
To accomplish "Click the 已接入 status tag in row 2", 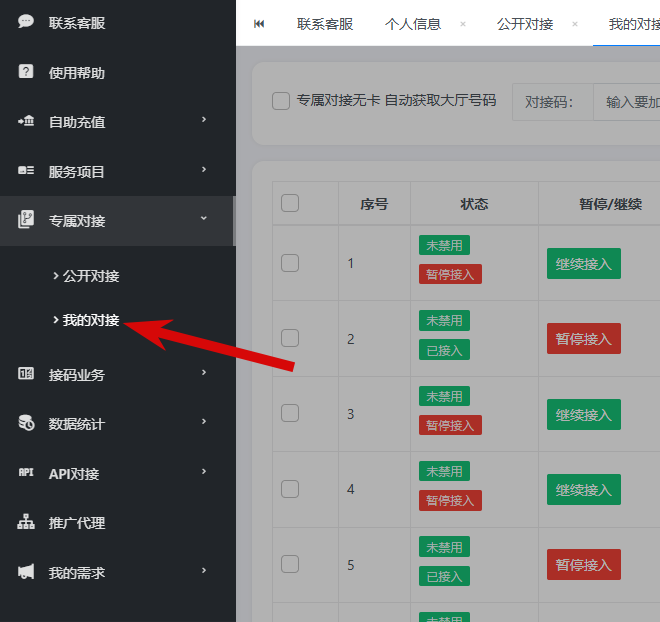I will [444, 350].
